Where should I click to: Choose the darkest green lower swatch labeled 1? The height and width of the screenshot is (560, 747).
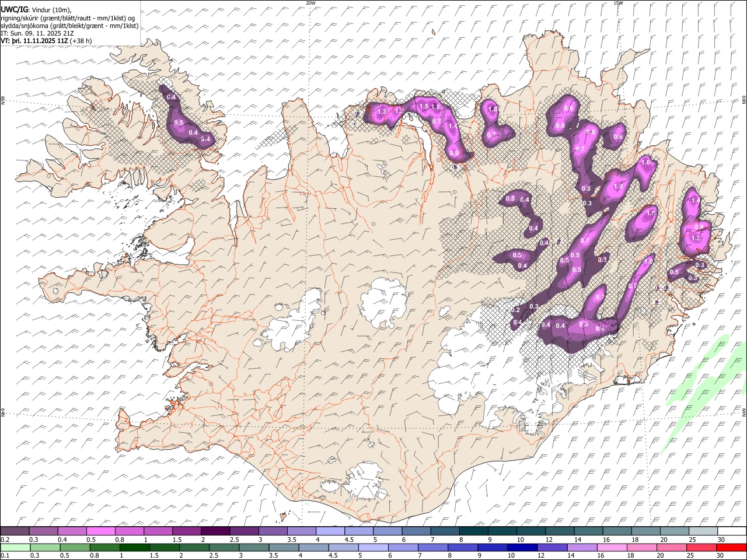tap(134, 547)
